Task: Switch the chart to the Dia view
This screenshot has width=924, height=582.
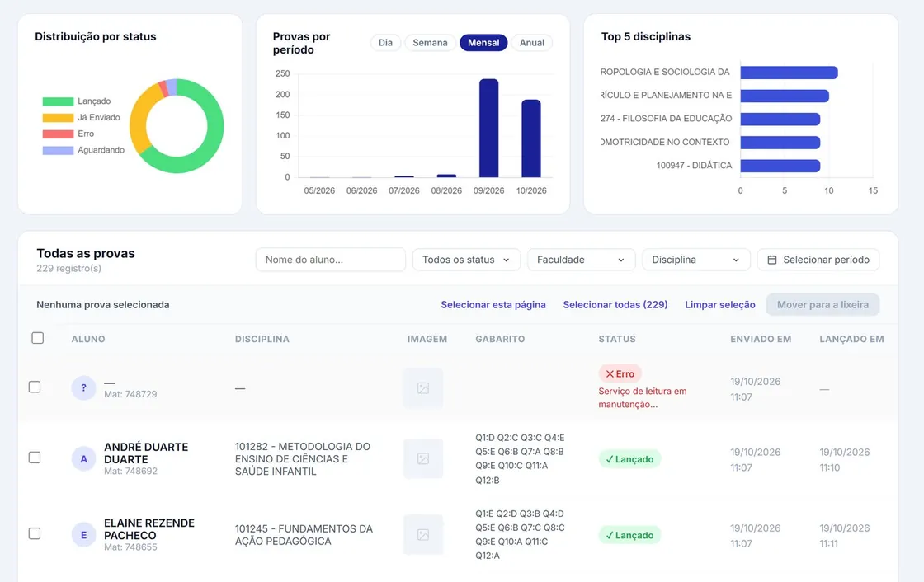Action: (385, 42)
